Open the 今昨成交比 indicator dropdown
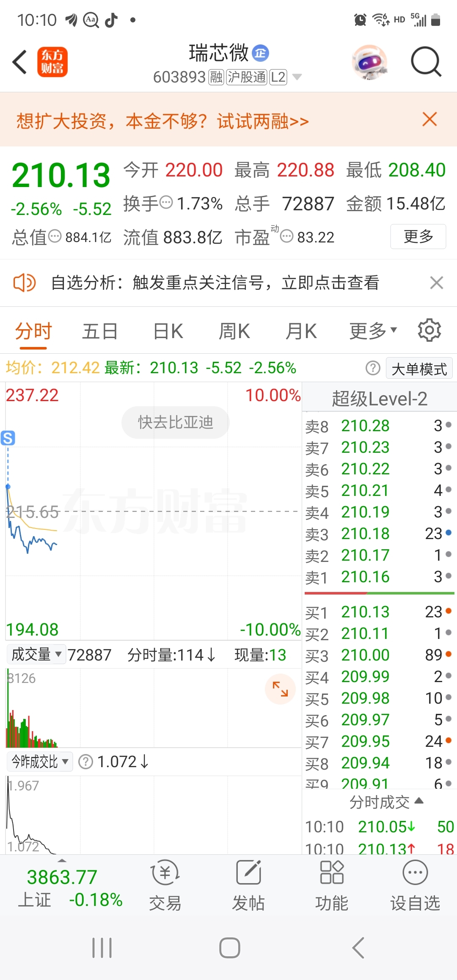The image size is (457, 980). pyautogui.click(x=40, y=762)
